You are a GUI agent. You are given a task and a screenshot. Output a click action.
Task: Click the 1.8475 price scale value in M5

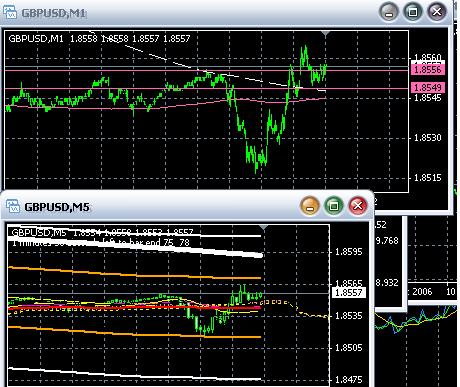[348, 380]
